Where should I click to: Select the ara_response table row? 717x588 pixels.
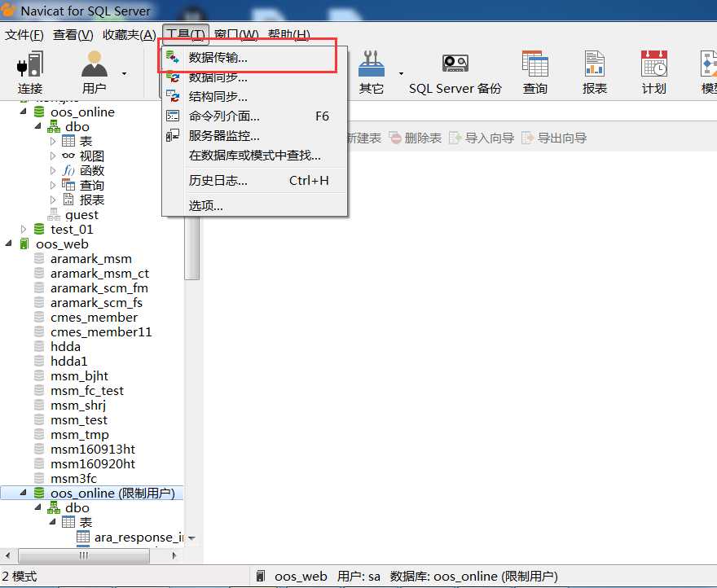(x=130, y=538)
